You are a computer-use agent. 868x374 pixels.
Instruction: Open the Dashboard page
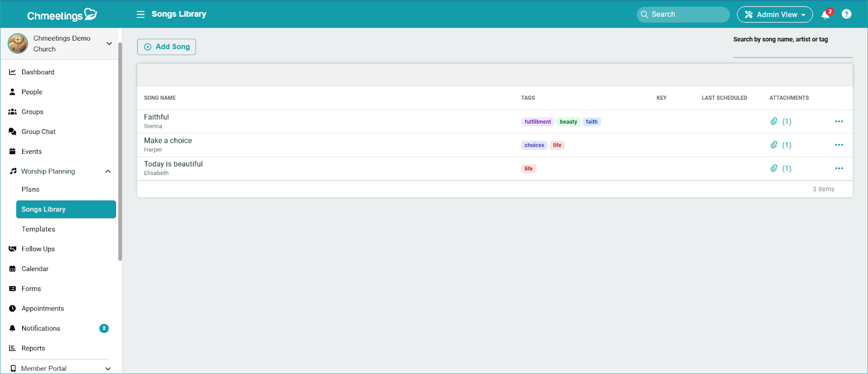38,72
